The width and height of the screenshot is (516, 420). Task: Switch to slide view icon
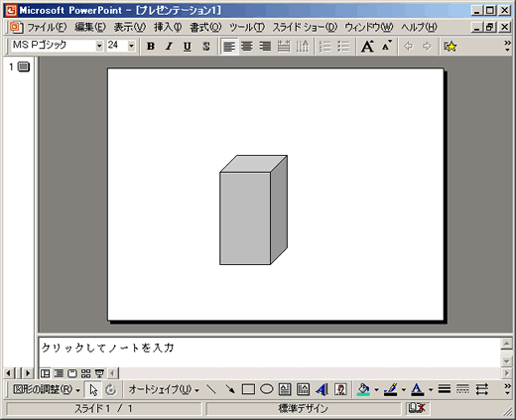[72, 373]
